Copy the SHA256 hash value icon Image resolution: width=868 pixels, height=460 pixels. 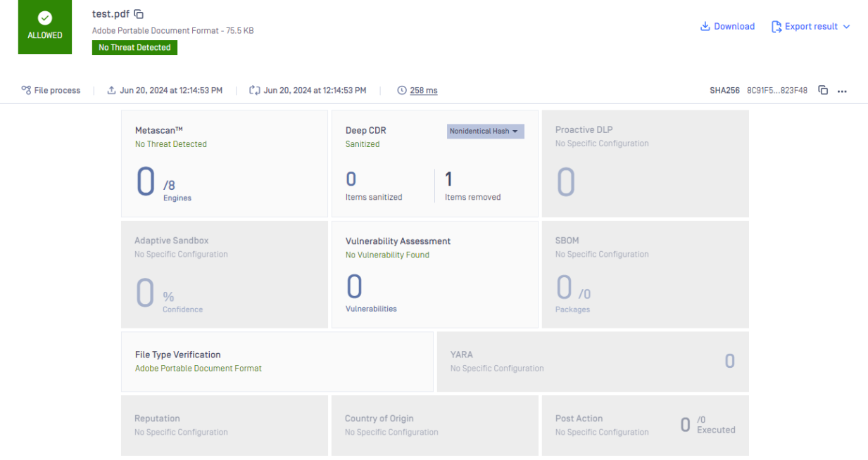[823, 90]
